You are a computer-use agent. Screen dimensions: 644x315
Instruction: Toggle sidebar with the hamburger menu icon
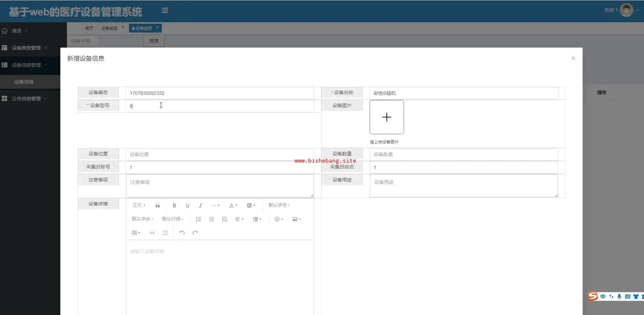[165, 11]
